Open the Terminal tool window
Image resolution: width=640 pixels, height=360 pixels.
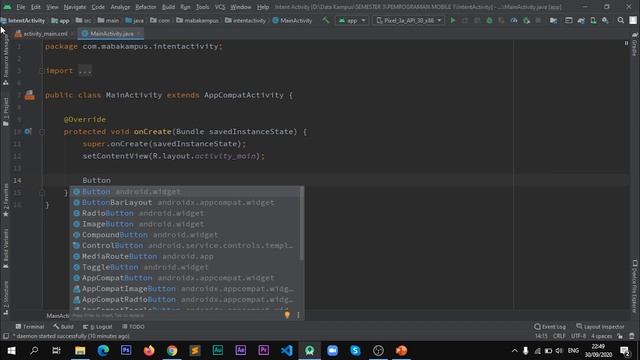coord(29,327)
